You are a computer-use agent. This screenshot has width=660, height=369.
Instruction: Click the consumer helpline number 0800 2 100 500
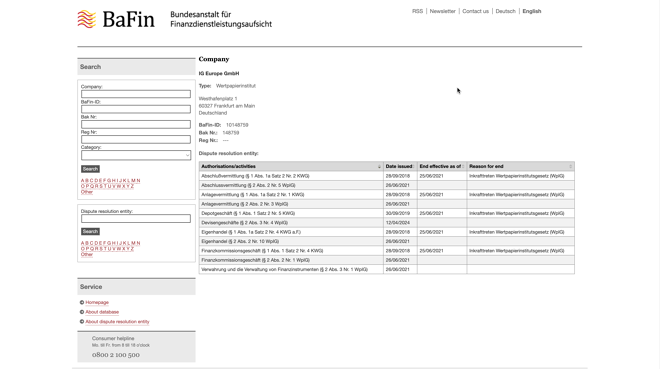point(116,355)
